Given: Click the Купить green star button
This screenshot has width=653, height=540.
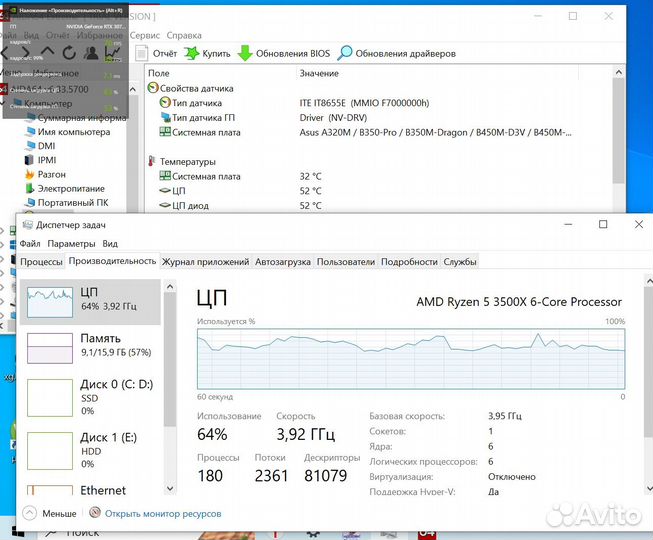Looking at the screenshot, I should (207, 53).
